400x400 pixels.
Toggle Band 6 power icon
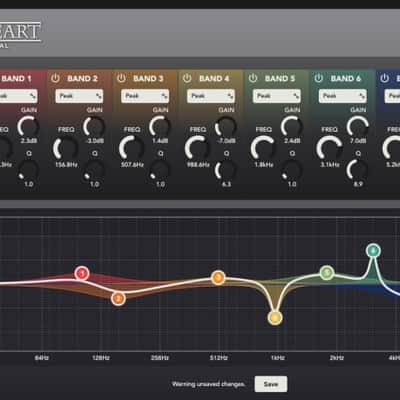click(319, 78)
